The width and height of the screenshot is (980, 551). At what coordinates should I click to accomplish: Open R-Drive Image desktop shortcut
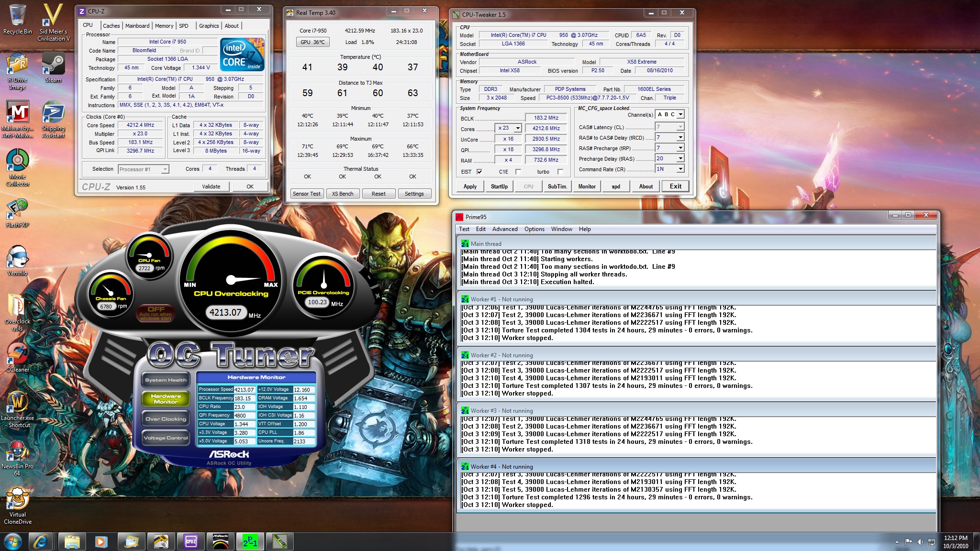(x=17, y=72)
